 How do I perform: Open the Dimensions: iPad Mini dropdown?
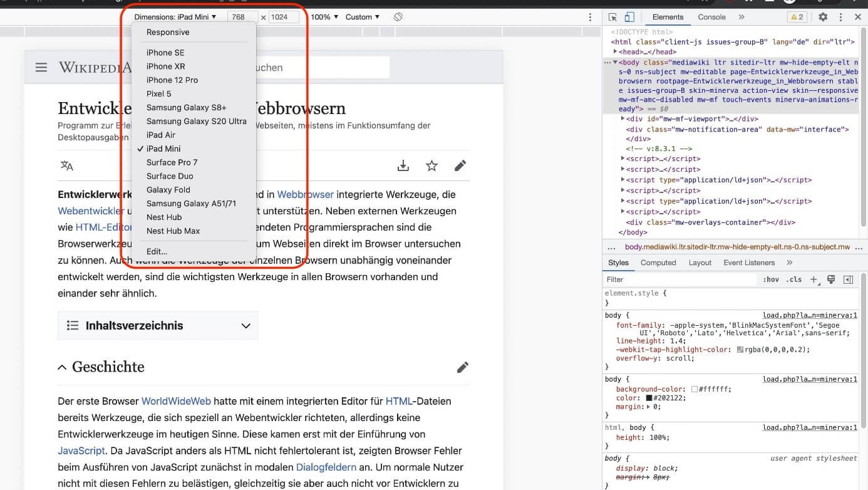click(175, 17)
